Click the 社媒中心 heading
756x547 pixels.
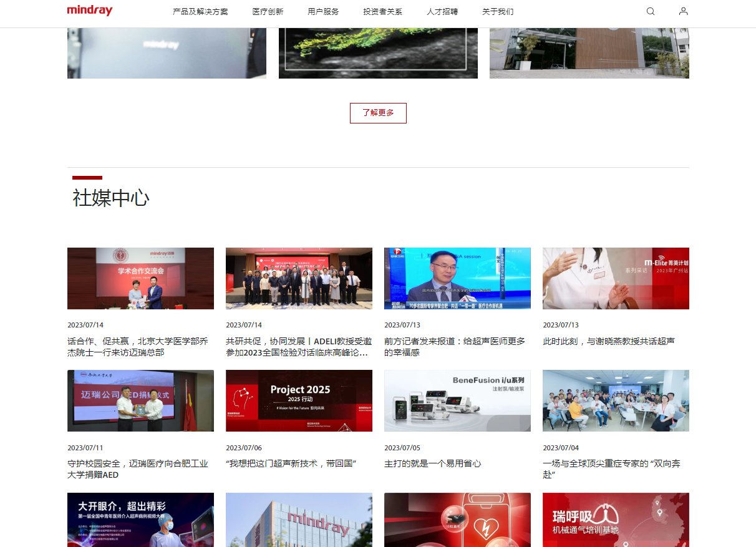tap(111, 198)
